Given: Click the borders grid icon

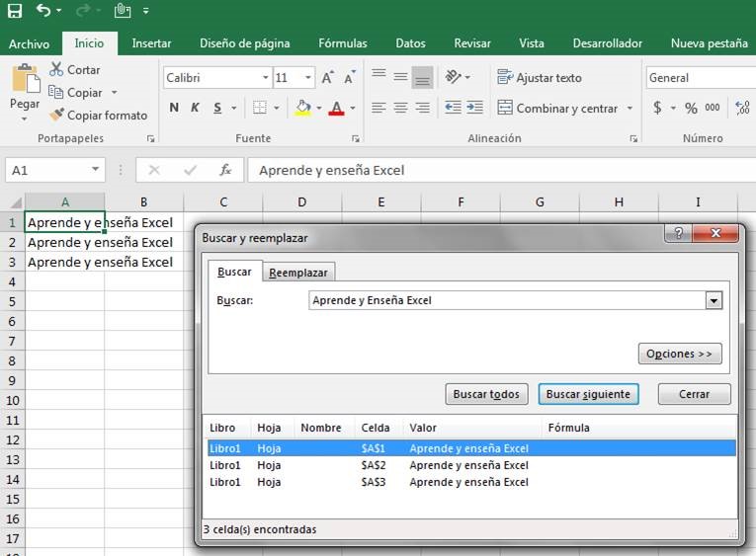Looking at the screenshot, I should [259, 108].
